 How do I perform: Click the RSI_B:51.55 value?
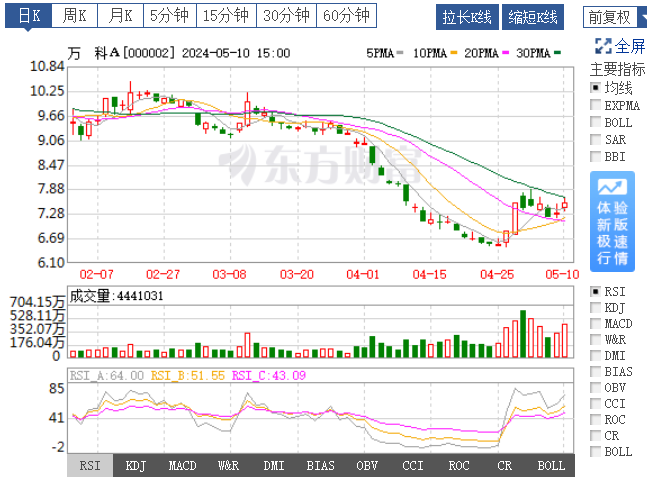(x=188, y=376)
